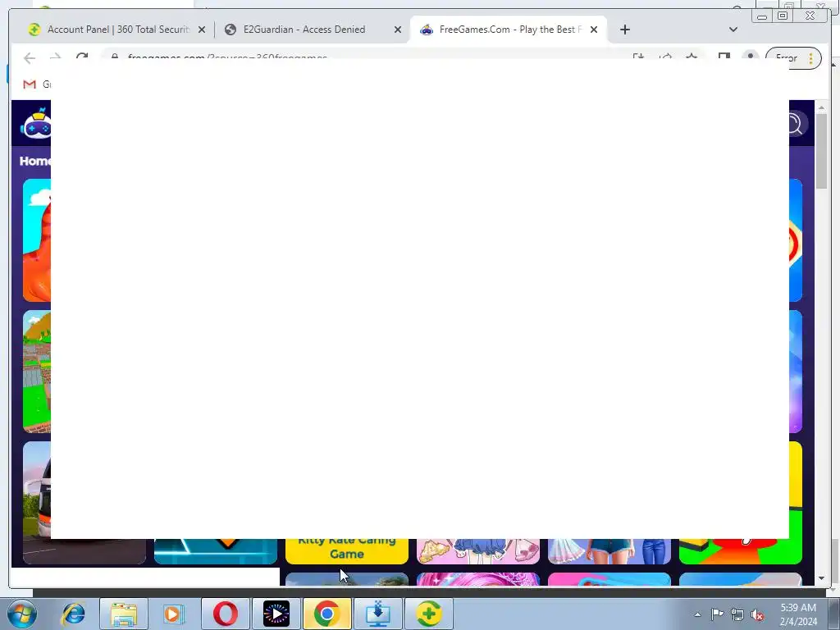Restore down the Chrome window
This screenshot has width=840, height=630.
(x=783, y=16)
